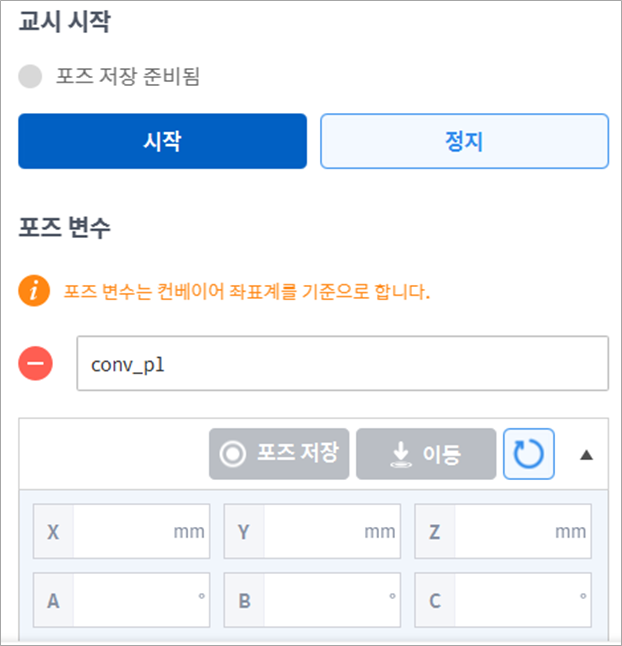Click the red minus remove pose icon
622x646 pixels.
click(36, 363)
